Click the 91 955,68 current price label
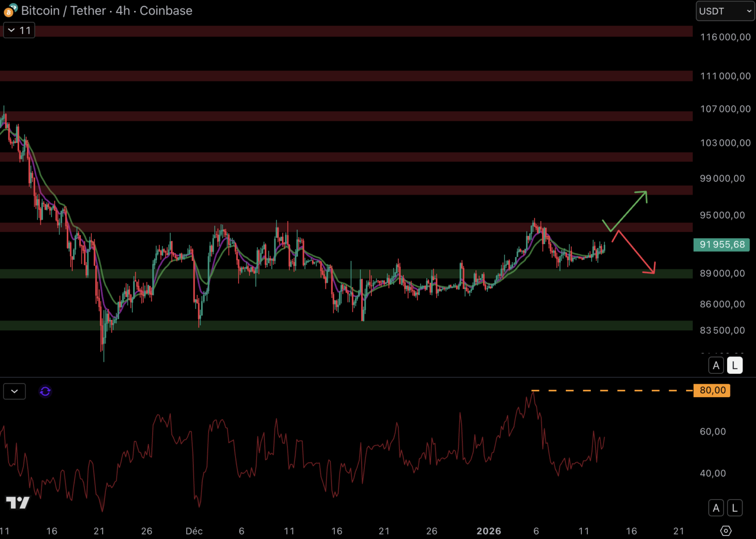The height and width of the screenshot is (539, 756). click(722, 245)
